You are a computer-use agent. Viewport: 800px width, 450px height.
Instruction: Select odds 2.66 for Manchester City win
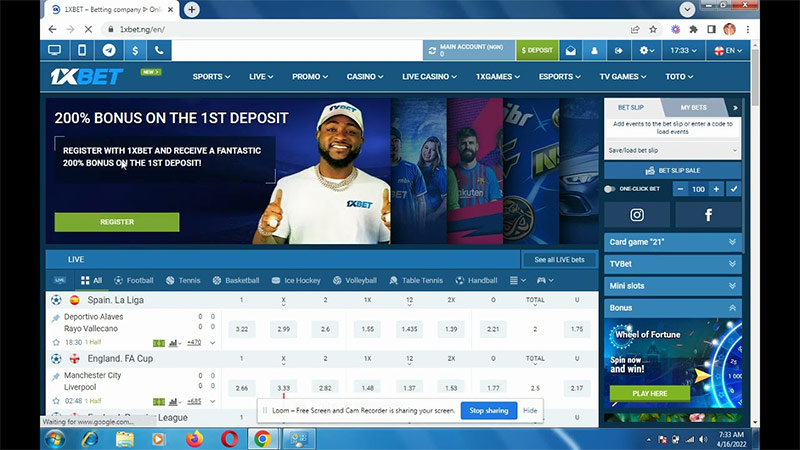[x=242, y=388]
